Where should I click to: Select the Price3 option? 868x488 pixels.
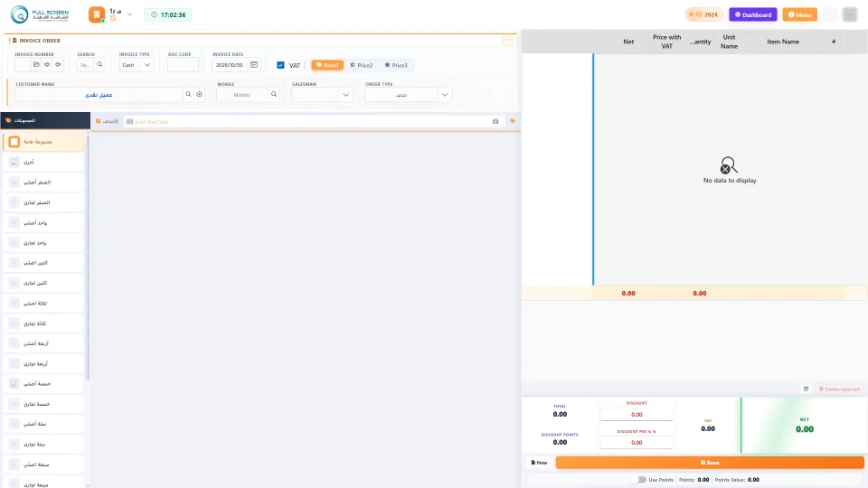(396, 65)
